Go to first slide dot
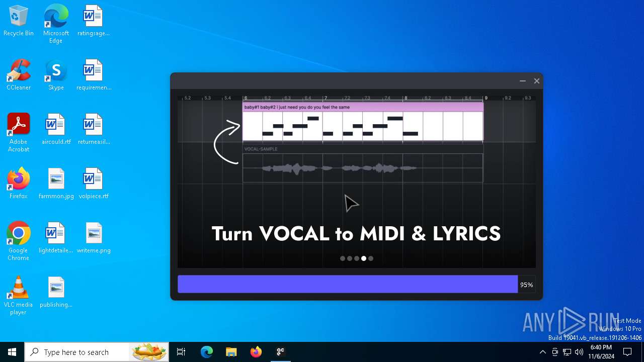This screenshot has width=644, height=362. pyautogui.click(x=343, y=258)
